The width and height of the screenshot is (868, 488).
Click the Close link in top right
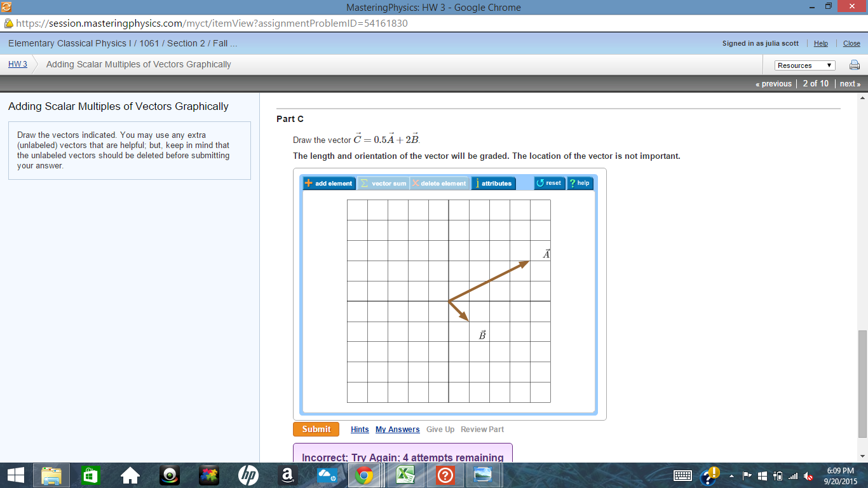(851, 43)
